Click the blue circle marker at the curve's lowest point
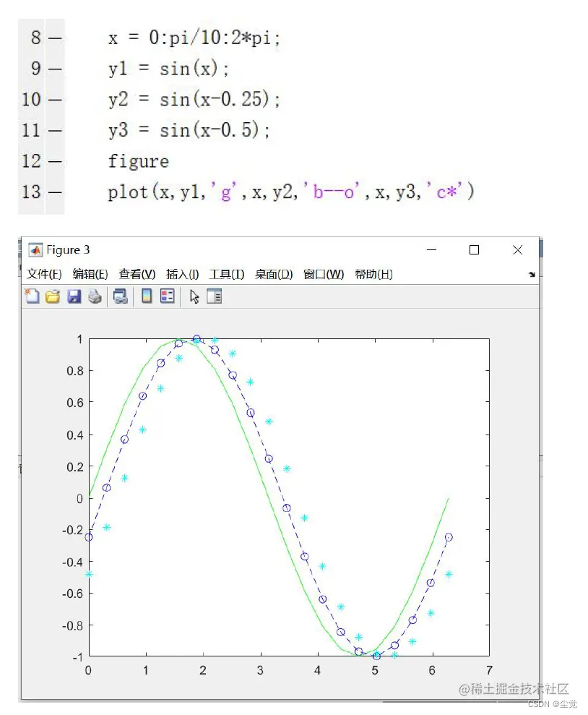The image size is (588, 715). pos(376,656)
